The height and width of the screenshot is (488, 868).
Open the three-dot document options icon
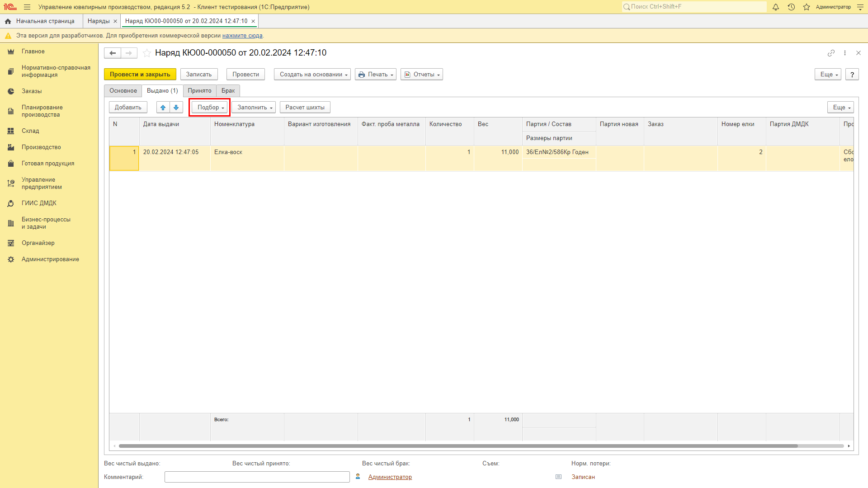845,53
